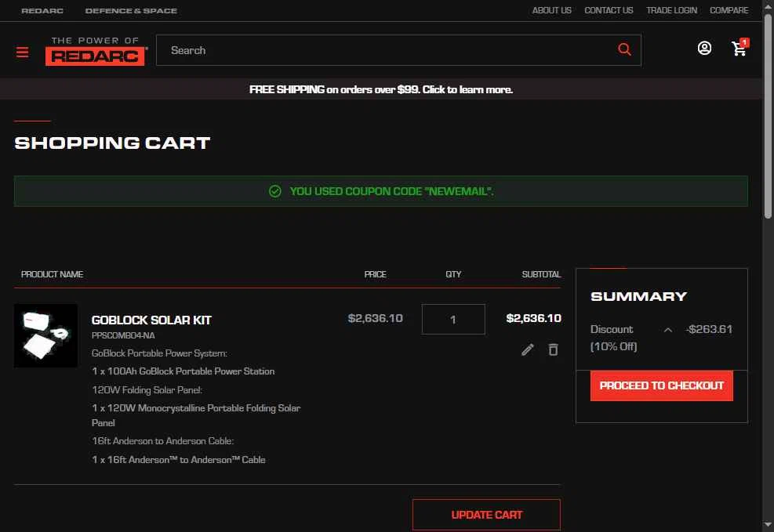Click the red search magnifier icon
774x532 pixels.
pos(624,49)
